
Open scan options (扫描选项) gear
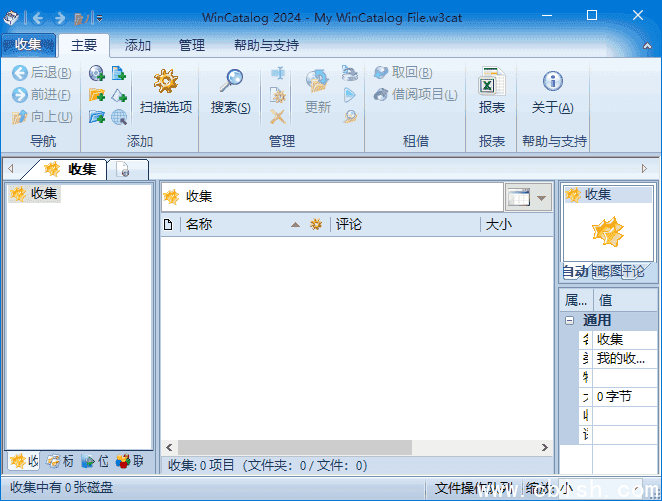click(166, 81)
